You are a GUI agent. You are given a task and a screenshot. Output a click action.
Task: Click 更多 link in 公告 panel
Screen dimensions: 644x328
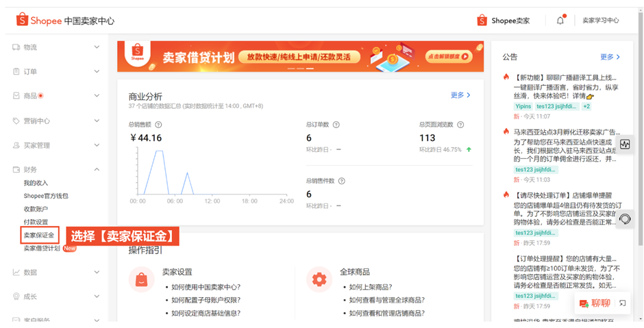coord(610,57)
